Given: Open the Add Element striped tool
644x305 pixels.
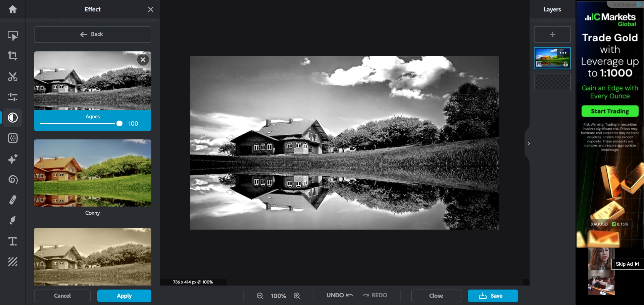Looking at the screenshot, I should (x=13, y=262).
